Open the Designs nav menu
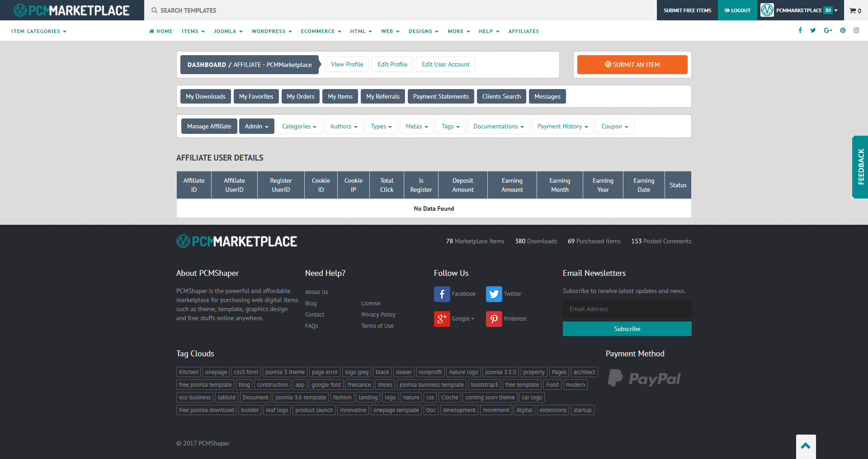The width and height of the screenshot is (868, 459). [423, 31]
